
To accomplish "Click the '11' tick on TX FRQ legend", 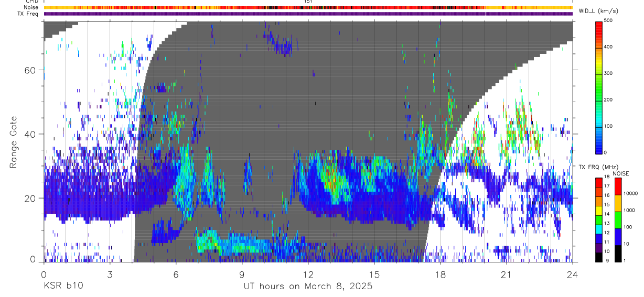I will (607, 243).
